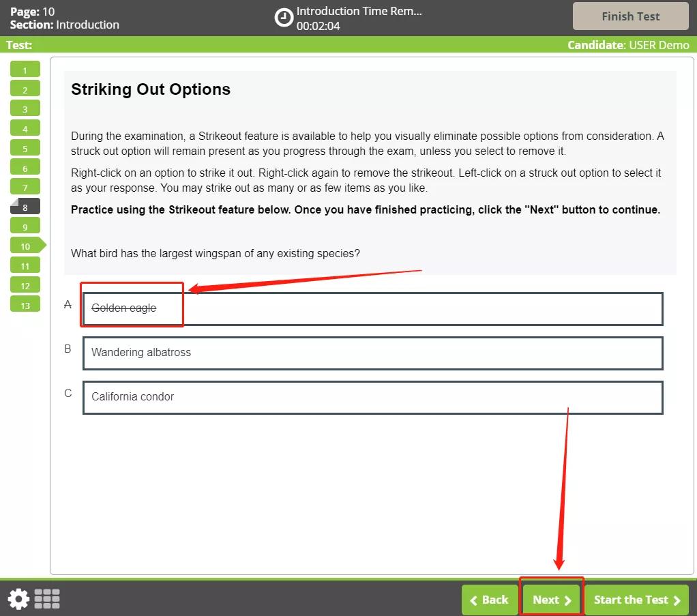Image resolution: width=697 pixels, height=616 pixels.
Task: Jump to page 1 in sidebar
Action: point(25,70)
